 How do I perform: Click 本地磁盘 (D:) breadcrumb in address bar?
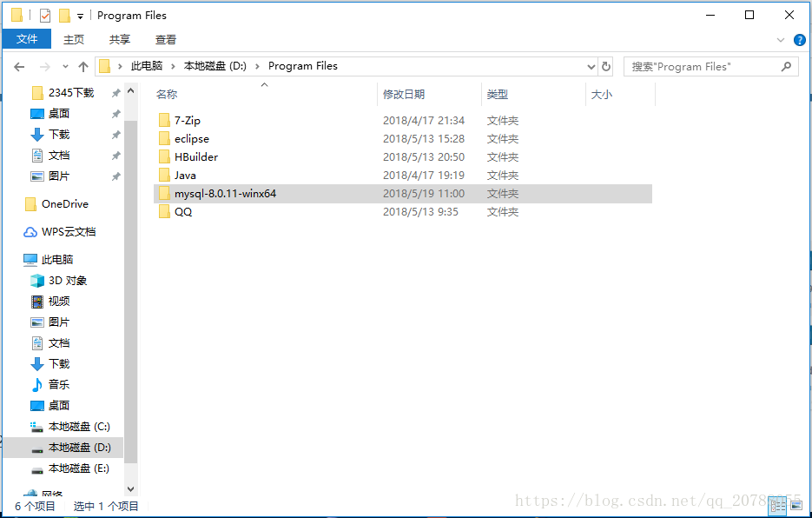coord(215,66)
